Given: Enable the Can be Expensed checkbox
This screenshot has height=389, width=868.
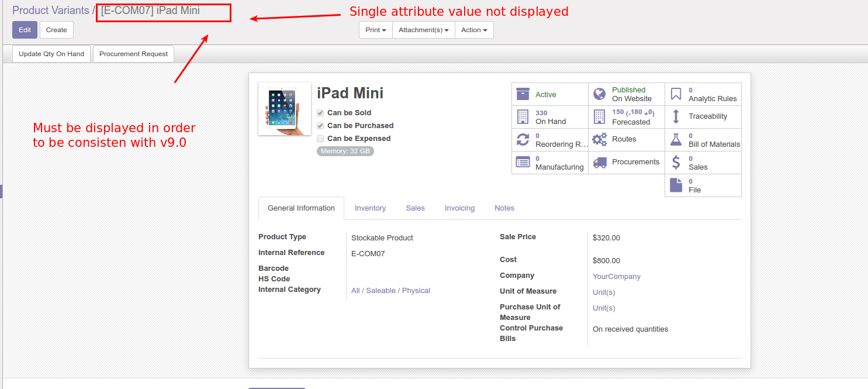Looking at the screenshot, I should click(320, 138).
